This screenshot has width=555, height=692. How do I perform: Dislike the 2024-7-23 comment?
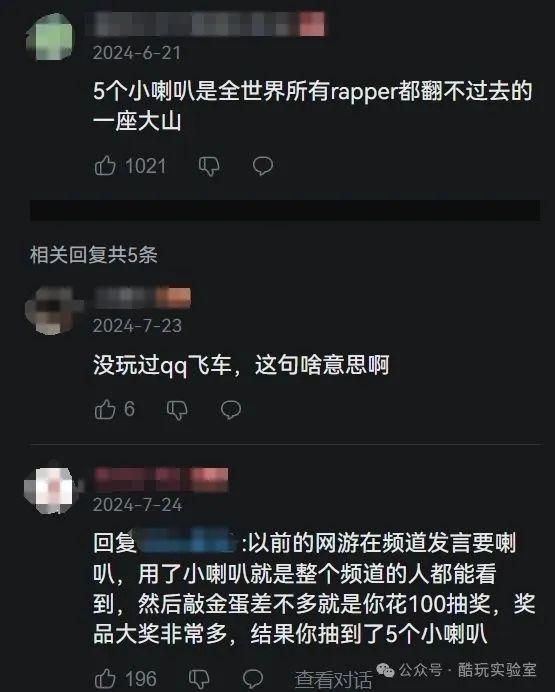(x=177, y=410)
